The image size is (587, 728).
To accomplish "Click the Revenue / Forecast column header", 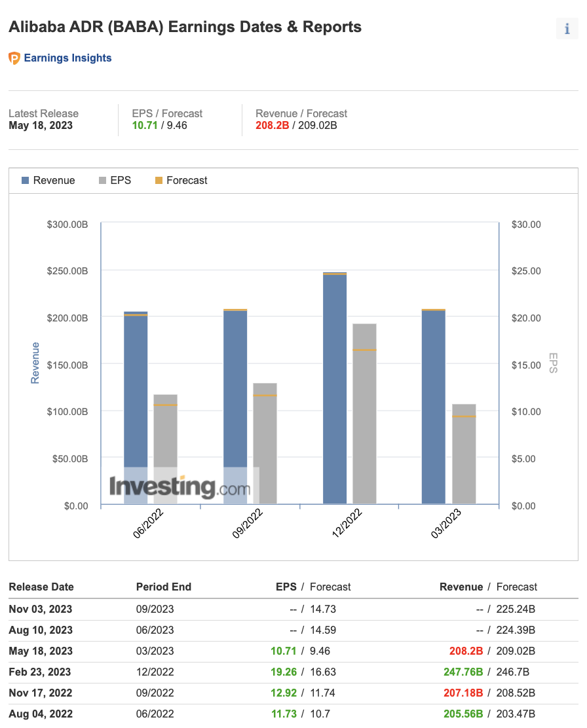I will click(488, 587).
